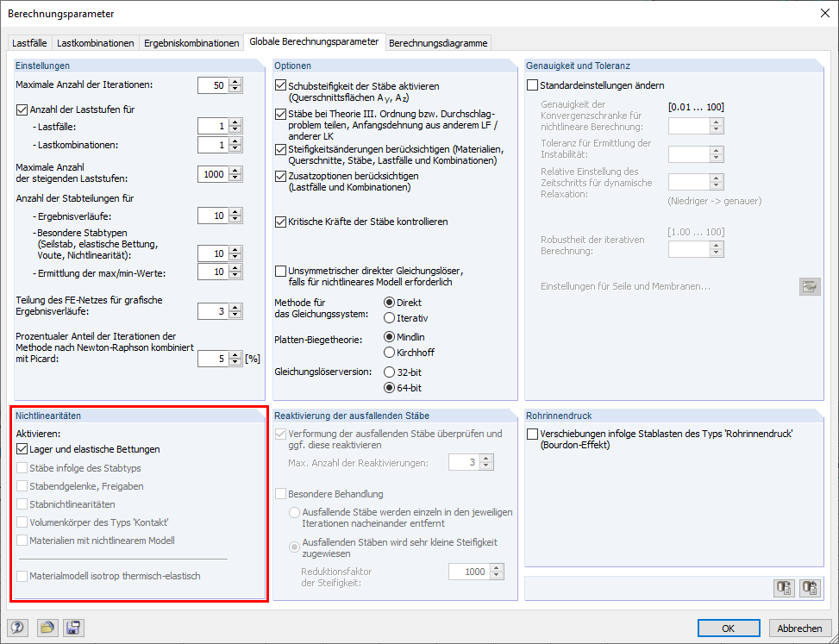Click the save parameters disk icon
The height and width of the screenshot is (644, 839).
(x=73, y=628)
